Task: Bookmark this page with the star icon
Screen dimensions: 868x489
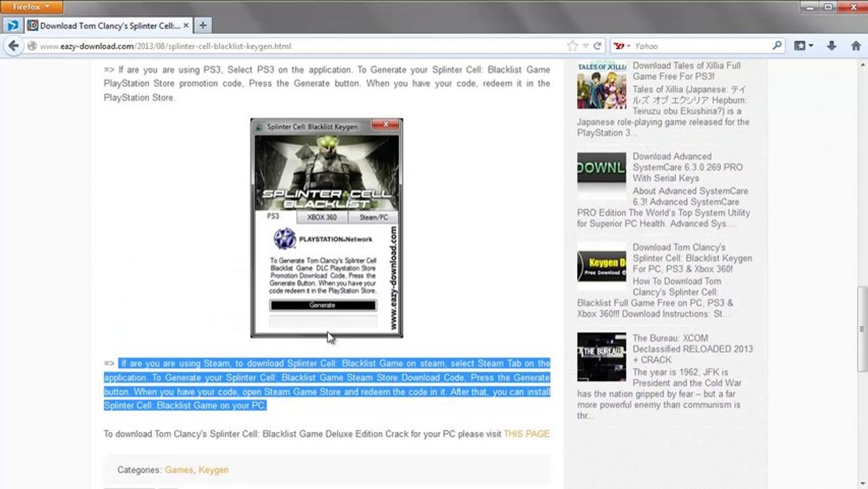Action: click(x=572, y=46)
